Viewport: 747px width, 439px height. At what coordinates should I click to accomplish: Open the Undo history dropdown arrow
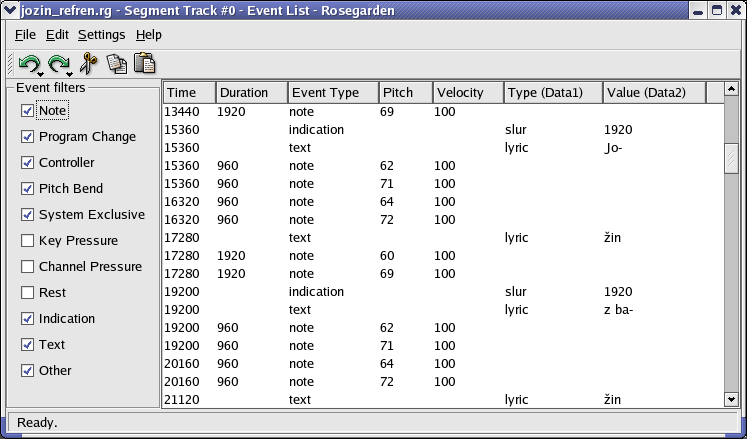point(41,74)
